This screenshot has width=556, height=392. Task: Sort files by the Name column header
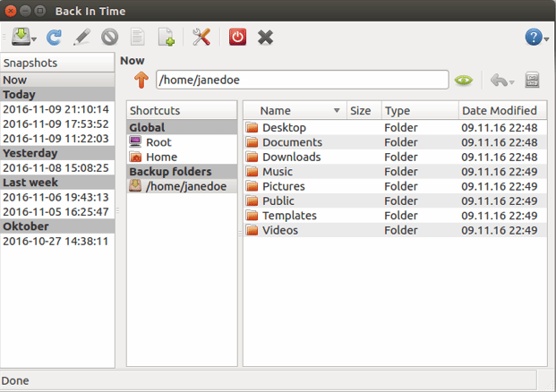tap(294, 111)
